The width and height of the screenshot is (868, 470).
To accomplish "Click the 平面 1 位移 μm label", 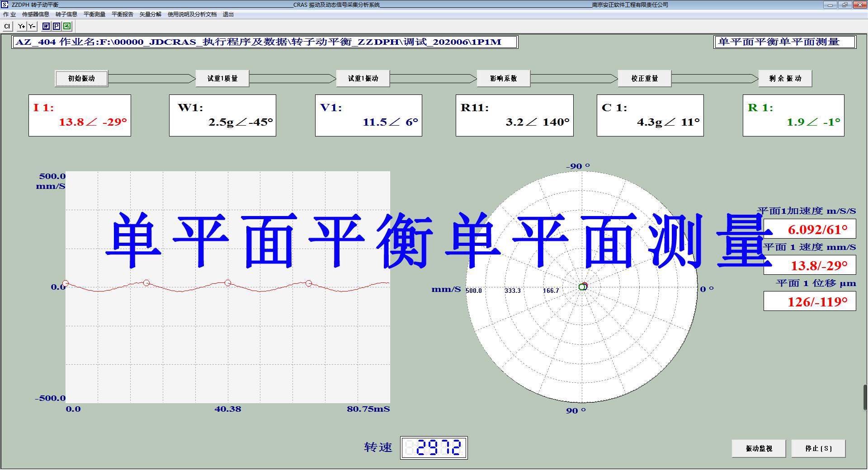I will [816, 283].
